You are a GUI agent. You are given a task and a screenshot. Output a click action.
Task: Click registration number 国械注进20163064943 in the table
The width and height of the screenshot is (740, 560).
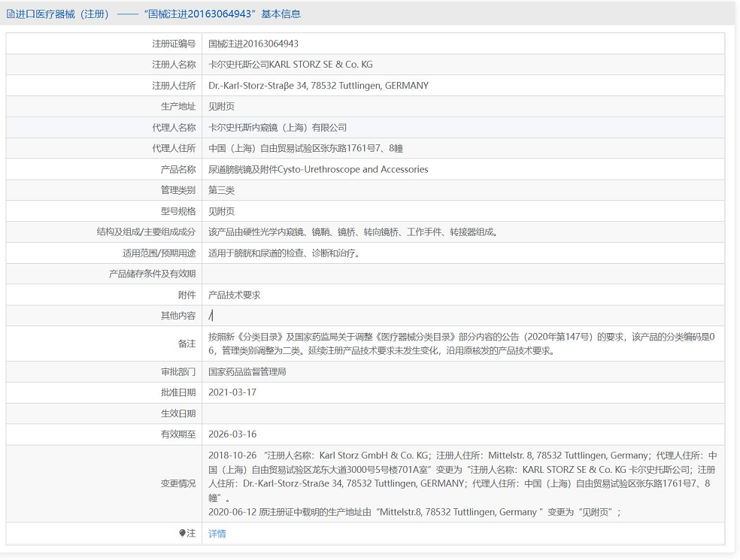253,44
